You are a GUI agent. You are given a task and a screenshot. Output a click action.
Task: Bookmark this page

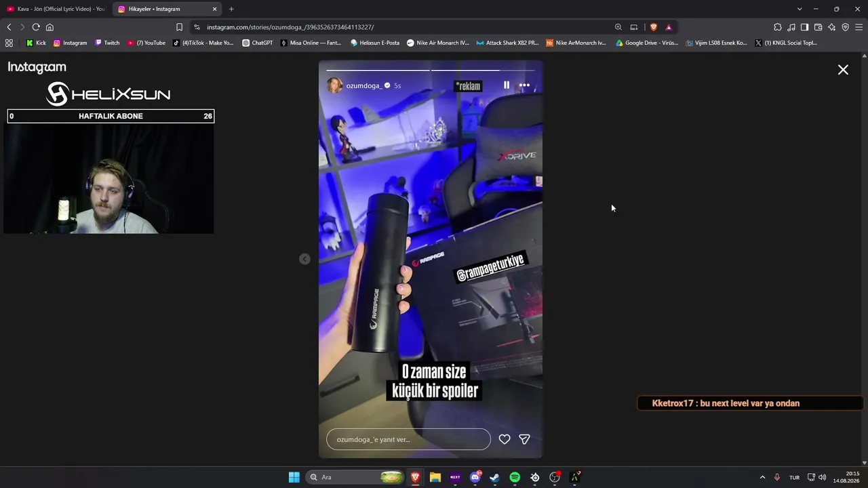(x=179, y=27)
